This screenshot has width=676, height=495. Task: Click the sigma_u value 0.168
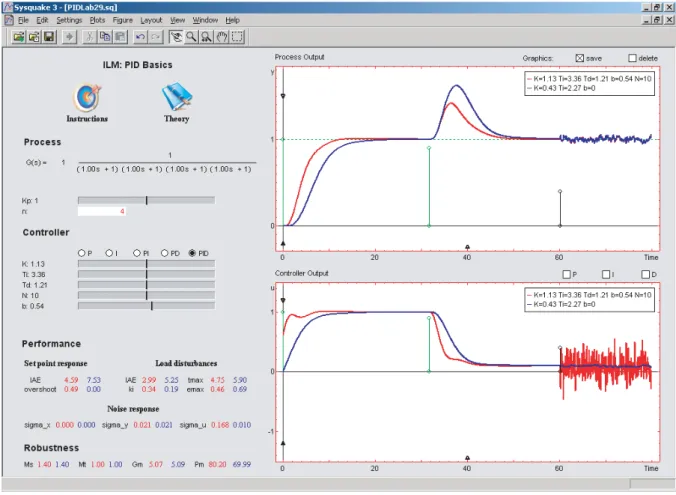pos(220,425)
